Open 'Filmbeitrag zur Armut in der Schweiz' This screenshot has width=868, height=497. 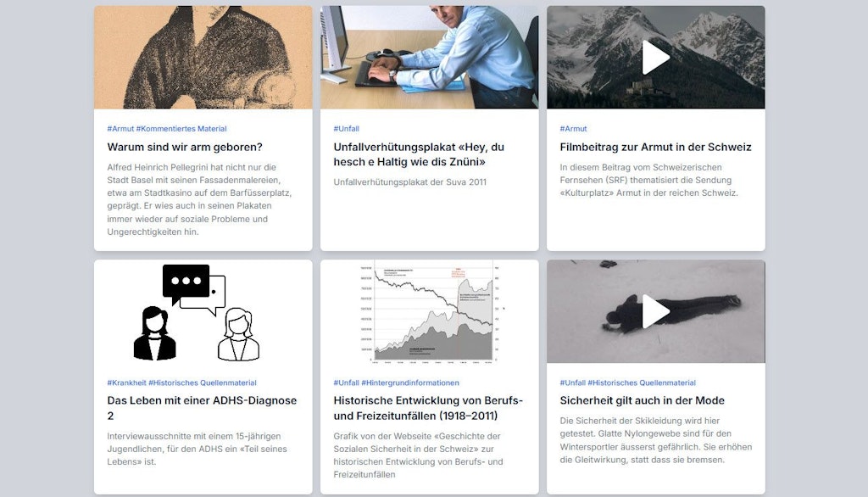click(655, 147)
